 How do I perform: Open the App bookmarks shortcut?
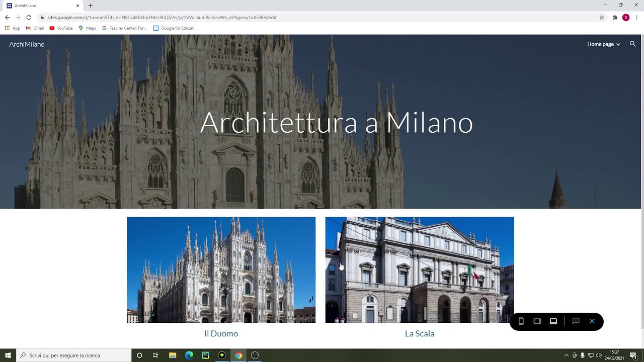(13, 28)
